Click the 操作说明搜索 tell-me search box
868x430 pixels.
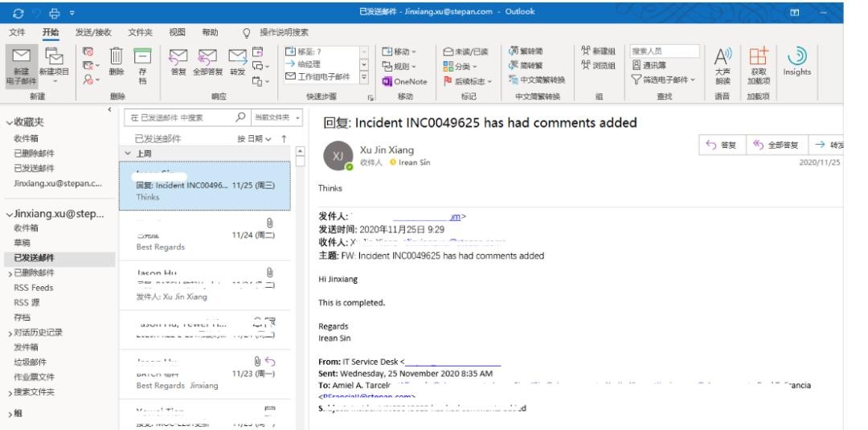click(284, 33)
